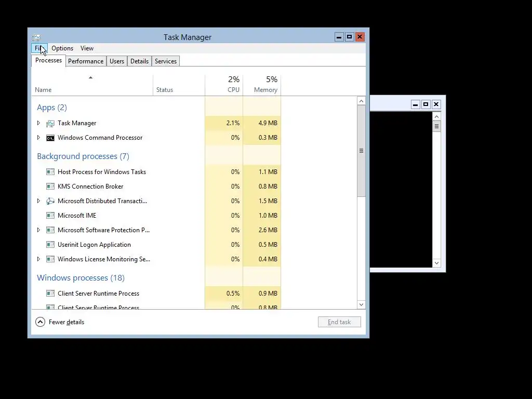Open the View menu

(87, 48)
